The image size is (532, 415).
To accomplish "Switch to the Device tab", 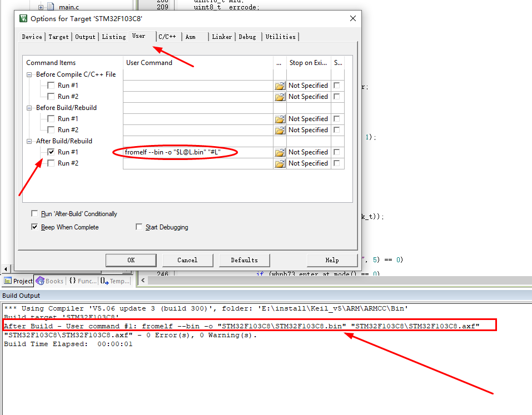I will pos(32,37).
